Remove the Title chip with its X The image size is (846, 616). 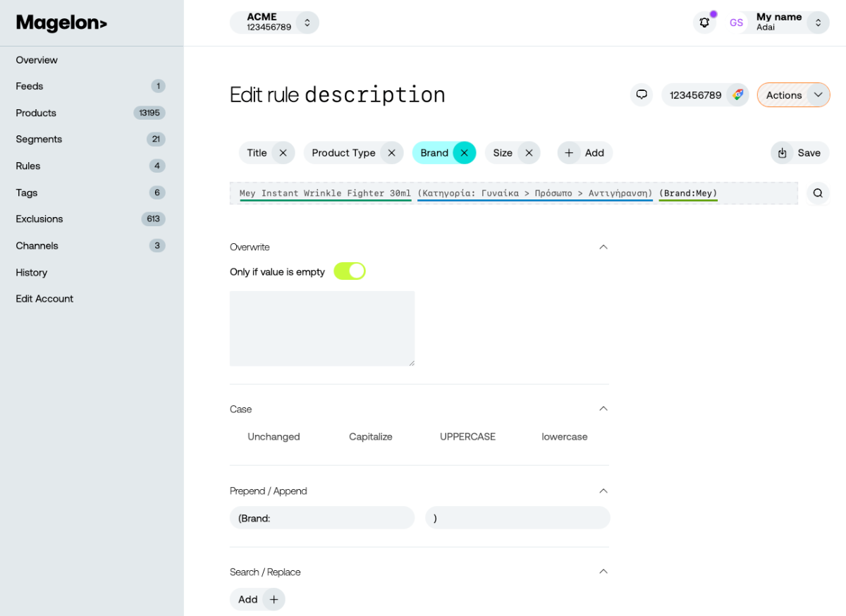click(283, 153)
